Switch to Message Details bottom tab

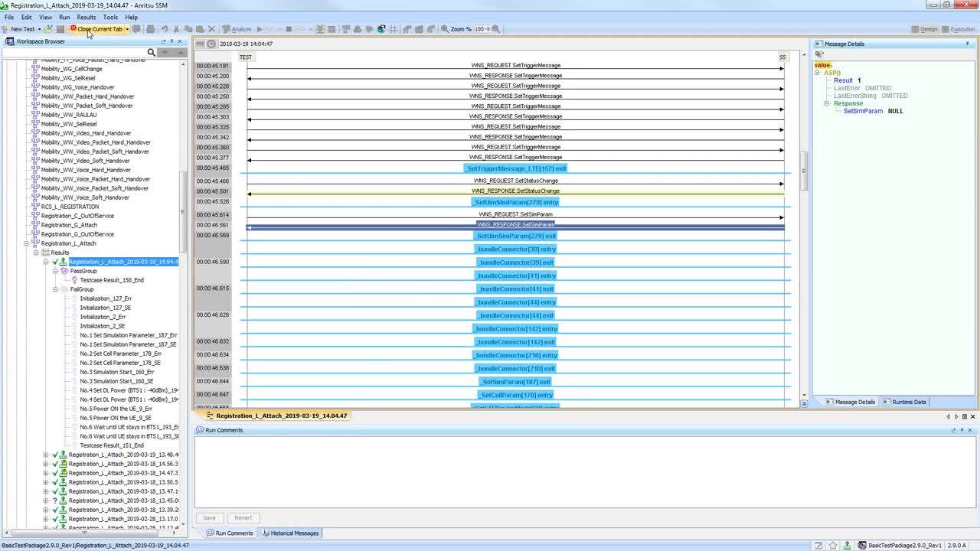[x=850, y=402]
